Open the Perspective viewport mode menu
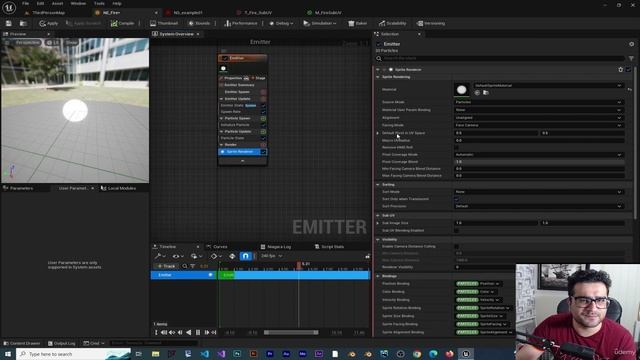Screen dimensions: 640x360 tap(28, 42)
